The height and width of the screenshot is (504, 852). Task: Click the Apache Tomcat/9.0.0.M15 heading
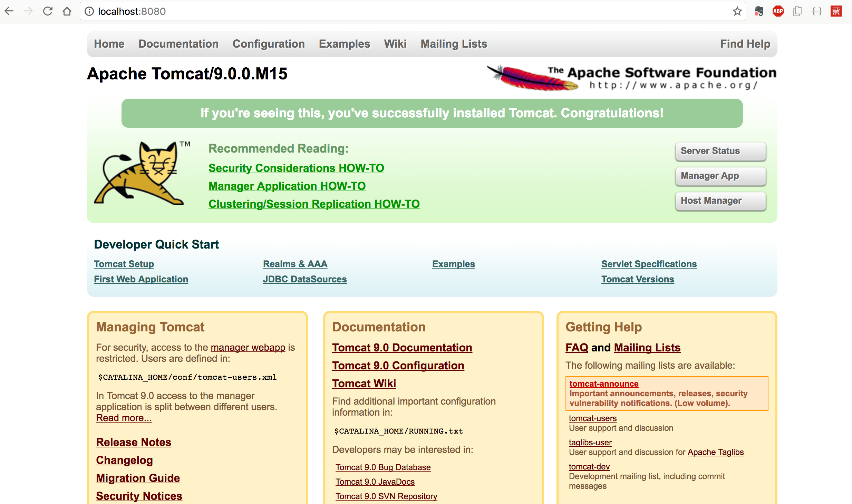coord(187,74)
